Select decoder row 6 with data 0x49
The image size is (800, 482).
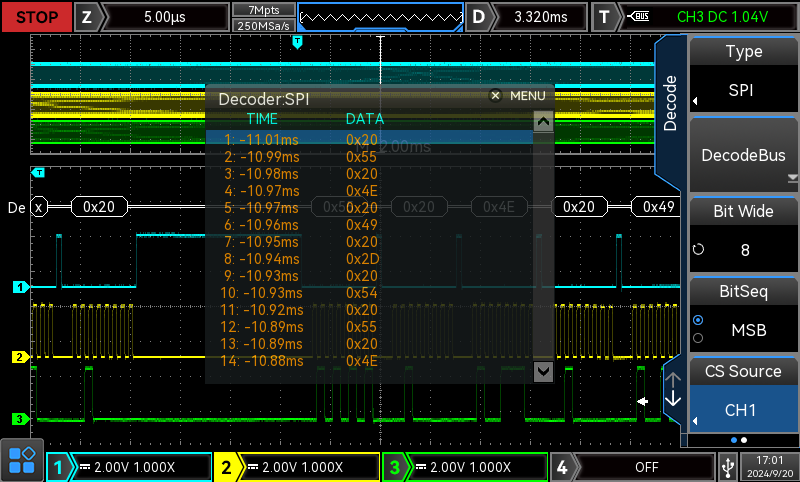click(369, 224)
